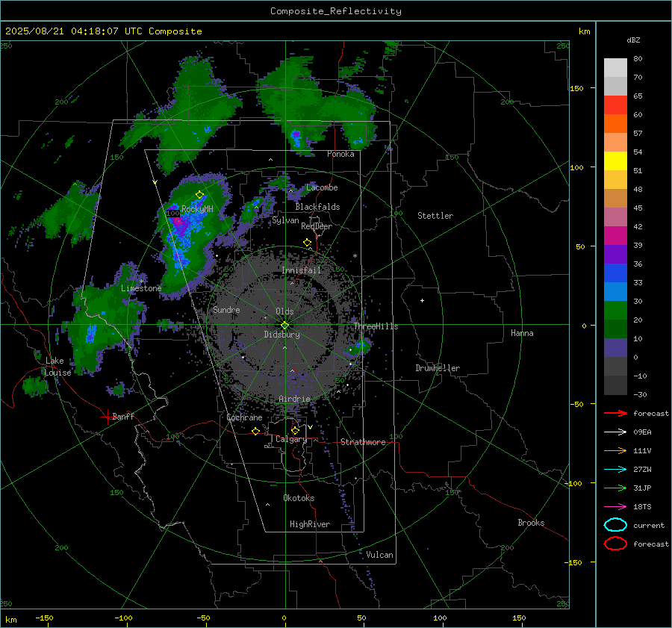Viewport: 672px width, 628px height.
Task: Click the ThreeHills city label
Action: [x=376, y=326]
